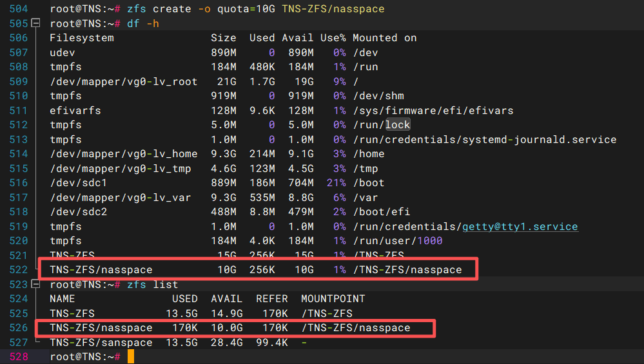Viewport: 644px width, 364px height.
Task: Select line number 504 in the gutter
Action: (x=19, y=9)
